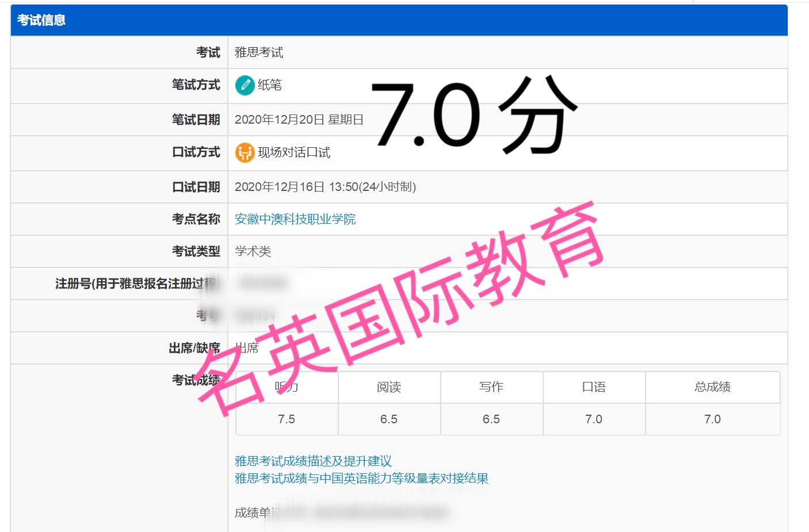
Task: Select the 7.0 score under 总成绩
Action: coord(712,419)
